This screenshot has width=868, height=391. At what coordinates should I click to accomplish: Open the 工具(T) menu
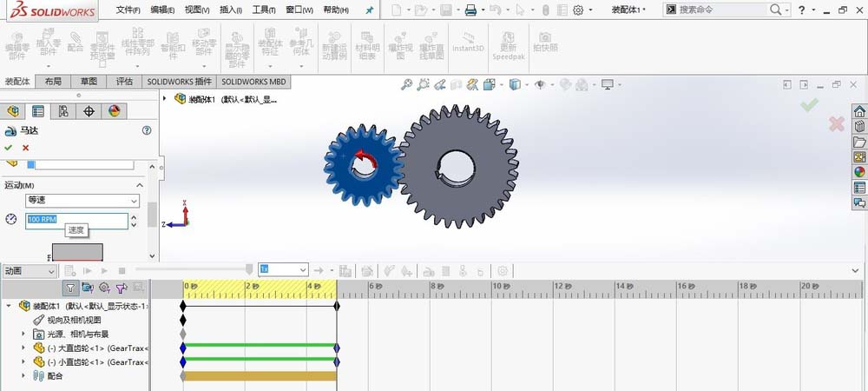(264, 10)
